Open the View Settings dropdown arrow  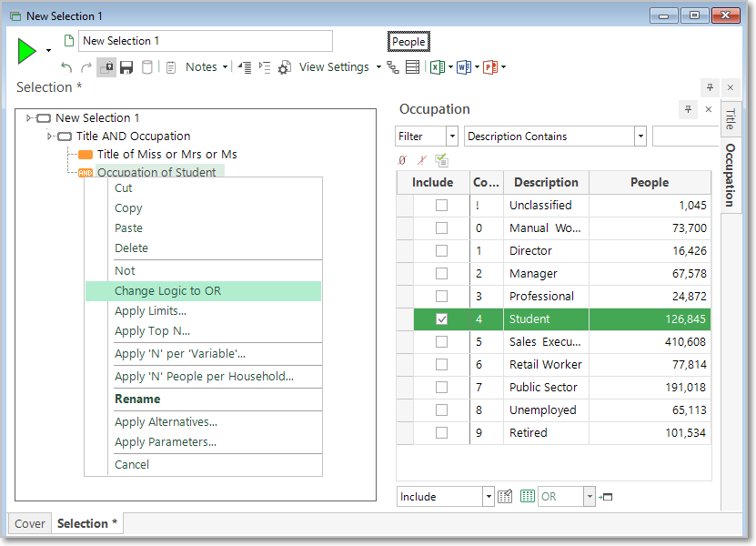[x=378, y=67]
